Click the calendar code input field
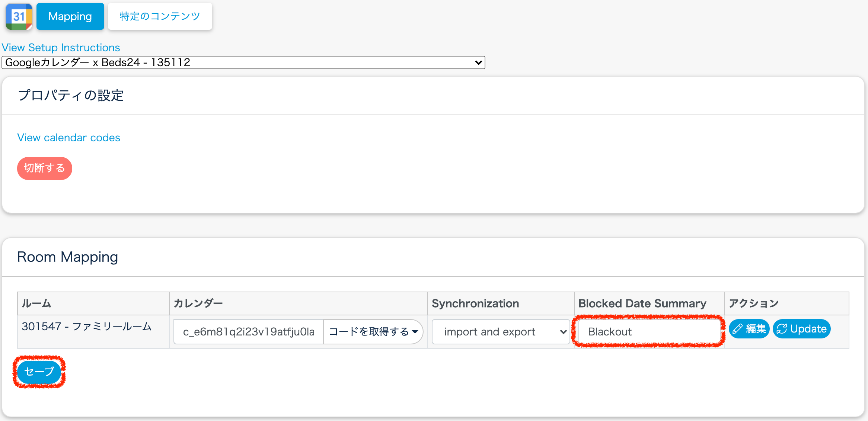 tap(248, 332)
